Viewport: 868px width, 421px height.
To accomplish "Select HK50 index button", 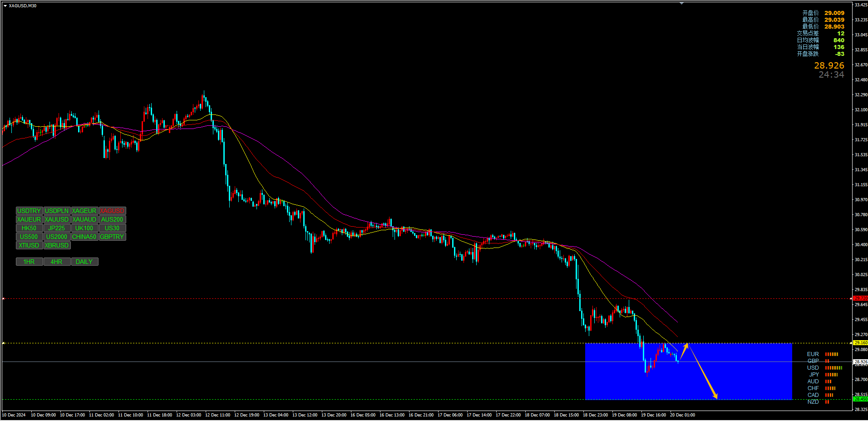I will 29,228.
